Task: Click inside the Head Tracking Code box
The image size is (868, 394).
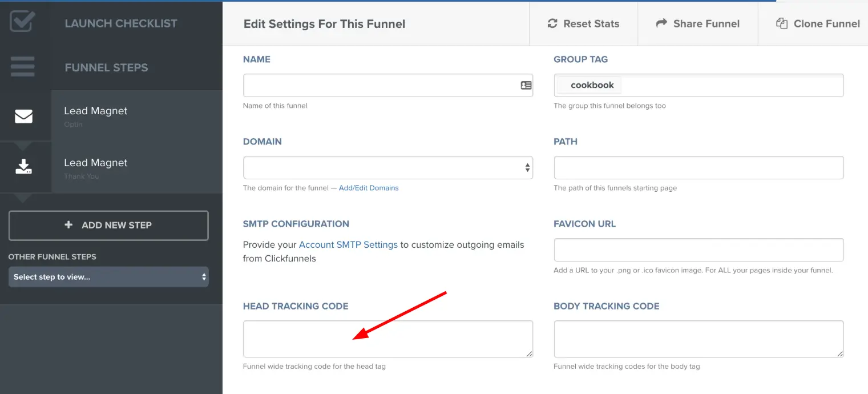Action: tap(387, 338)
